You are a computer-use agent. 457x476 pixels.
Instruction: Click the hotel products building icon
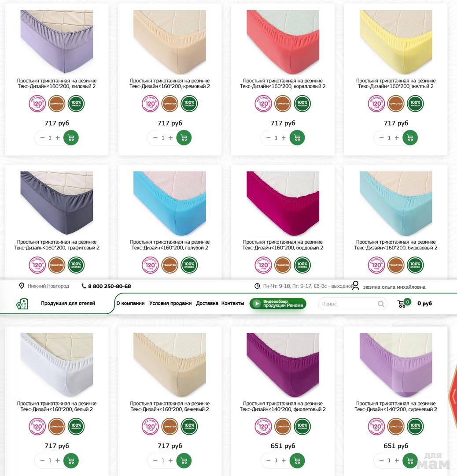(22, 304)
